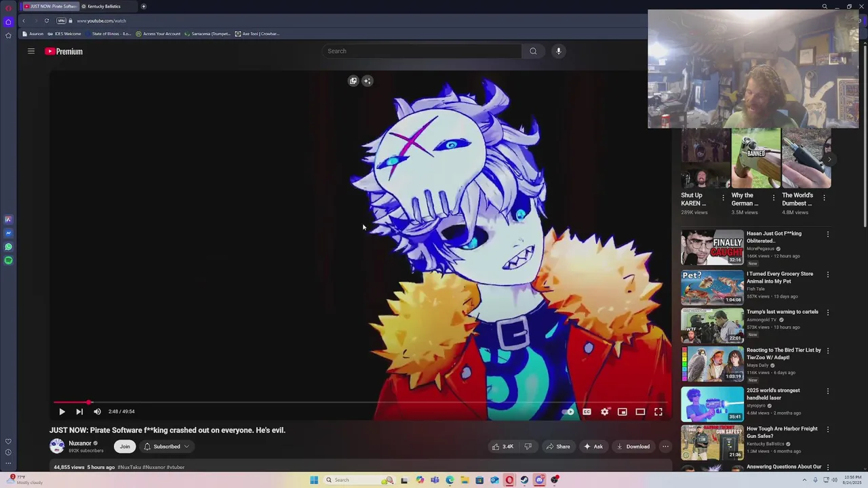Download the video
868x488 pixels.
tap(633, 447)
